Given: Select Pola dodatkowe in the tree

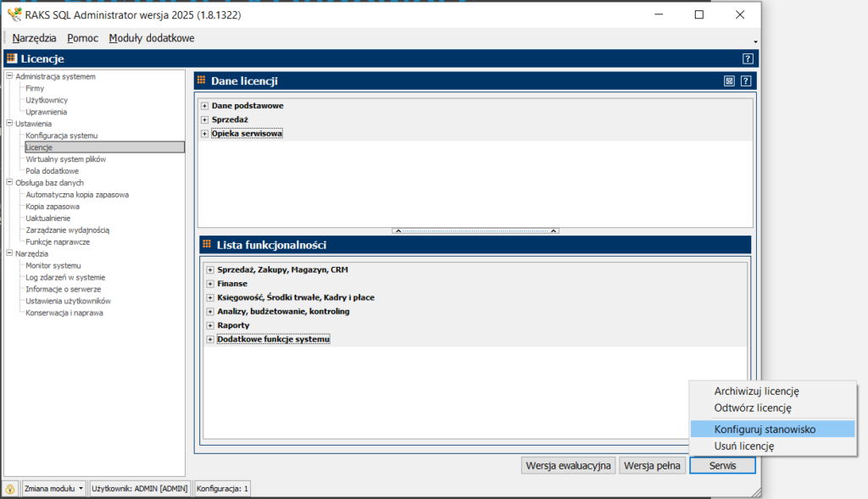Looking at the screenshot, I should 52,171.
